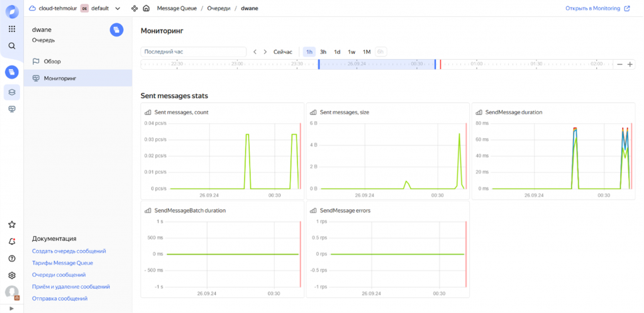Open the all services grid icon
The width and height of the screenshot is (644, 313).
[x=12, y=29]
